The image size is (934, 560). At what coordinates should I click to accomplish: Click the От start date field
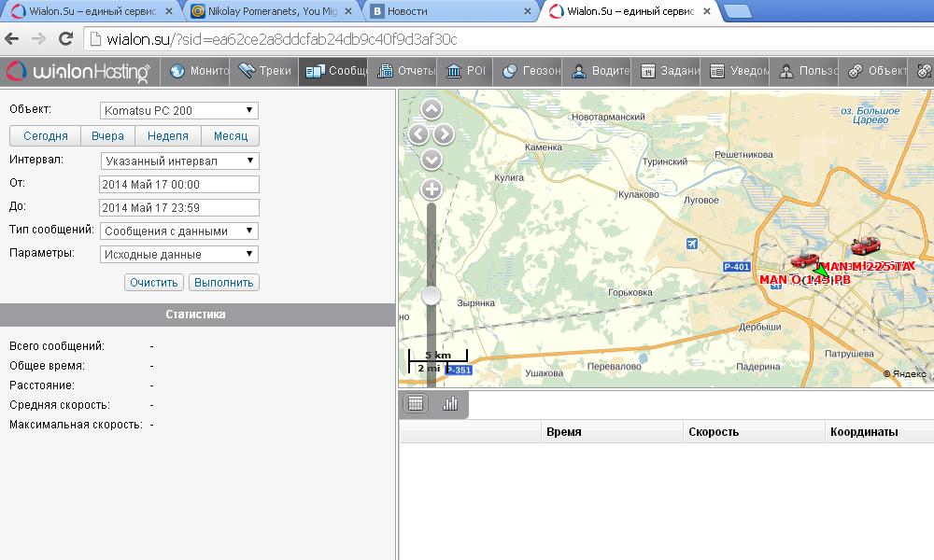point(178,184)
